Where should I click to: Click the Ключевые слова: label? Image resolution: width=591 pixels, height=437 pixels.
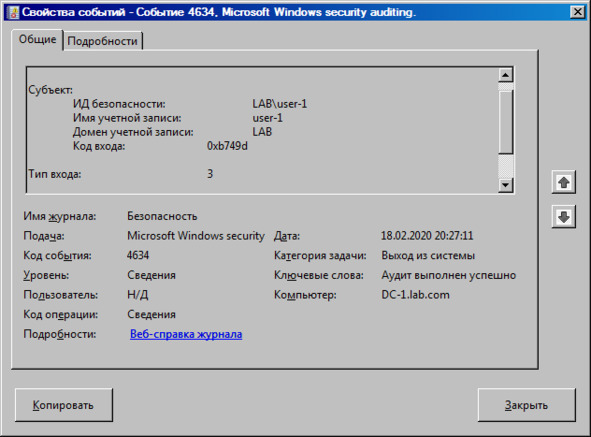[318, 275]
